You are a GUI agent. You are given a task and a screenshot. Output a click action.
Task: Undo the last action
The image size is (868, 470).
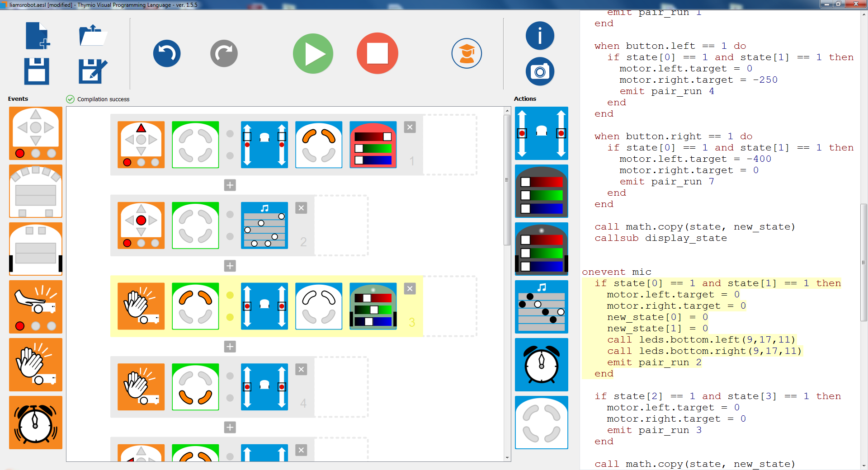pyautogui.click(x=167, y=53)
